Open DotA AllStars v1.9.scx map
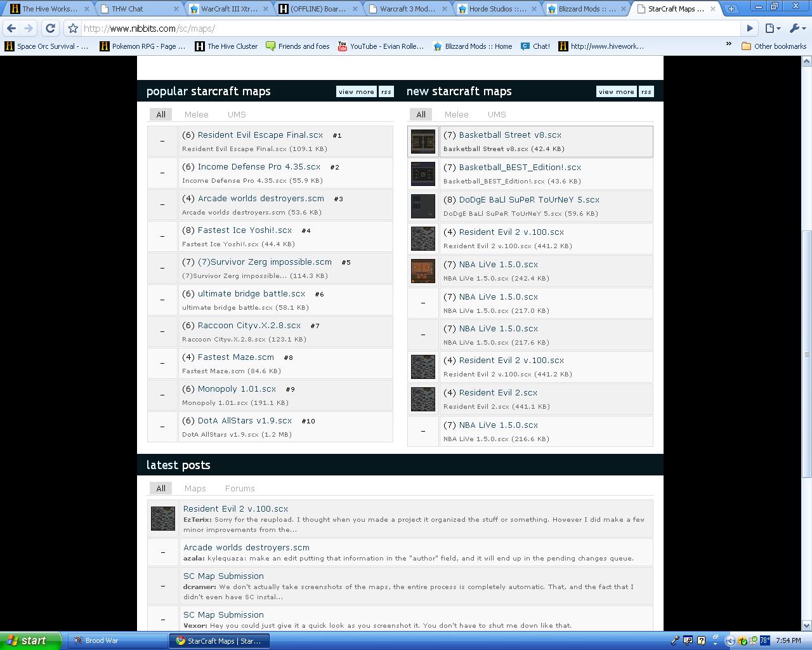Viewport: 812px width, 650px height. click(245, 420)
